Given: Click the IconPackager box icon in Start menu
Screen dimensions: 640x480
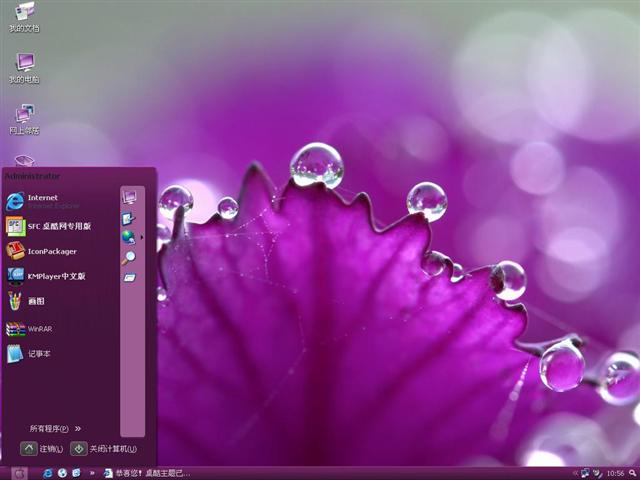Looking at the screenshot, I should pos(16,251).
